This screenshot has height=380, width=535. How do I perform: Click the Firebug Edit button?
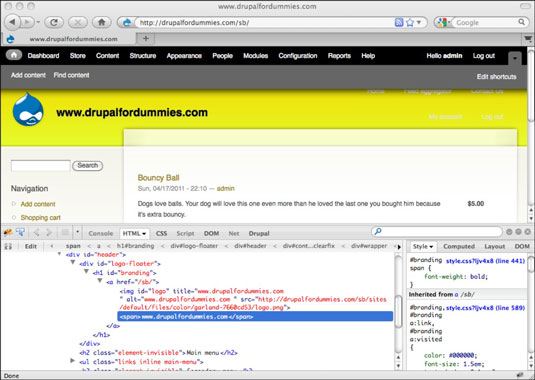point(31,246)
